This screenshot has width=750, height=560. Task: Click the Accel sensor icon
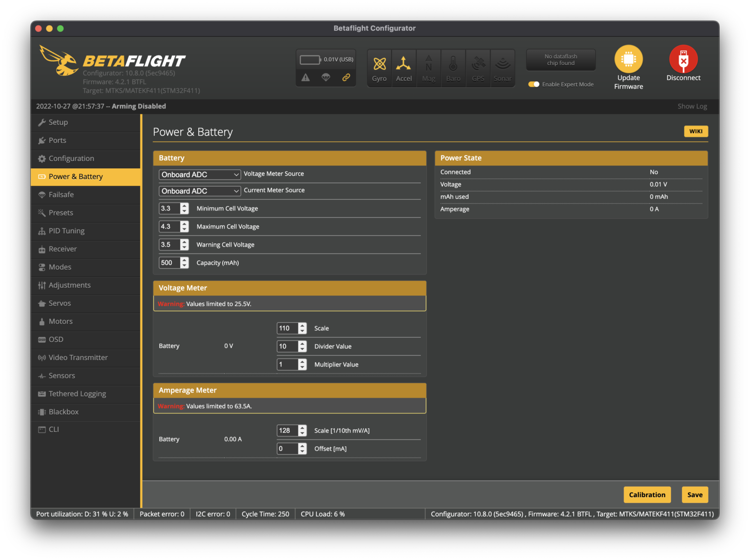pyautogui.click(x=404, y=67)
